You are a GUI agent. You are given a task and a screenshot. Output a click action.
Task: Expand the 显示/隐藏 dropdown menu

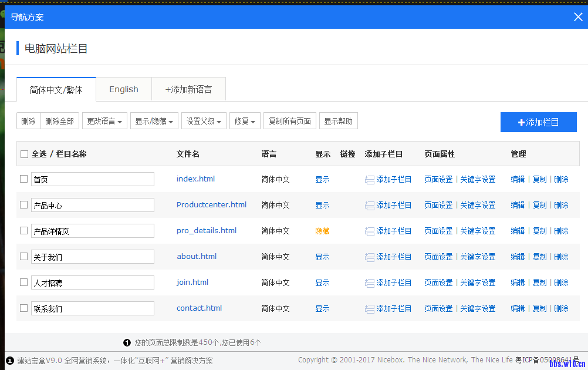click(154, 122)
